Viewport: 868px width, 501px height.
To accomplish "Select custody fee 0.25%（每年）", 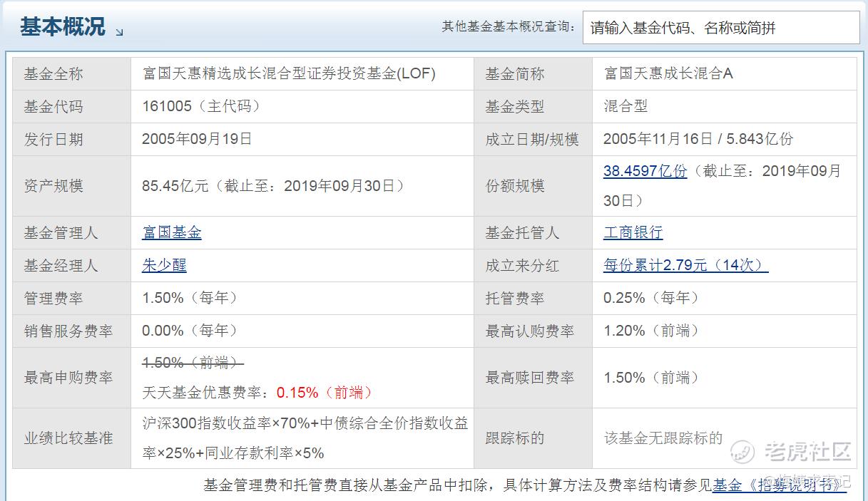I will (x=652, y=298).
